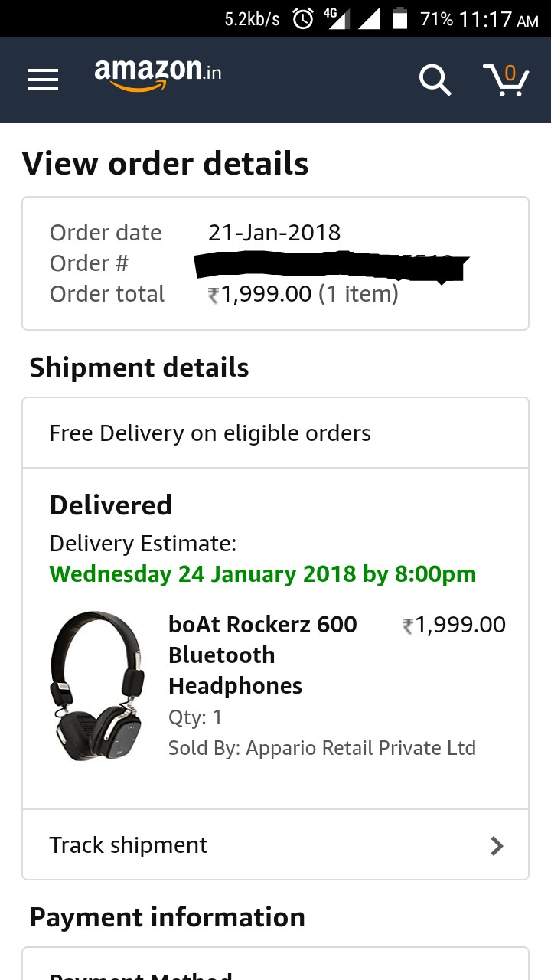Open boAt Rockerz 600 headphones image
The width and height of the screenshot is (551, 980).
(97, 687)
